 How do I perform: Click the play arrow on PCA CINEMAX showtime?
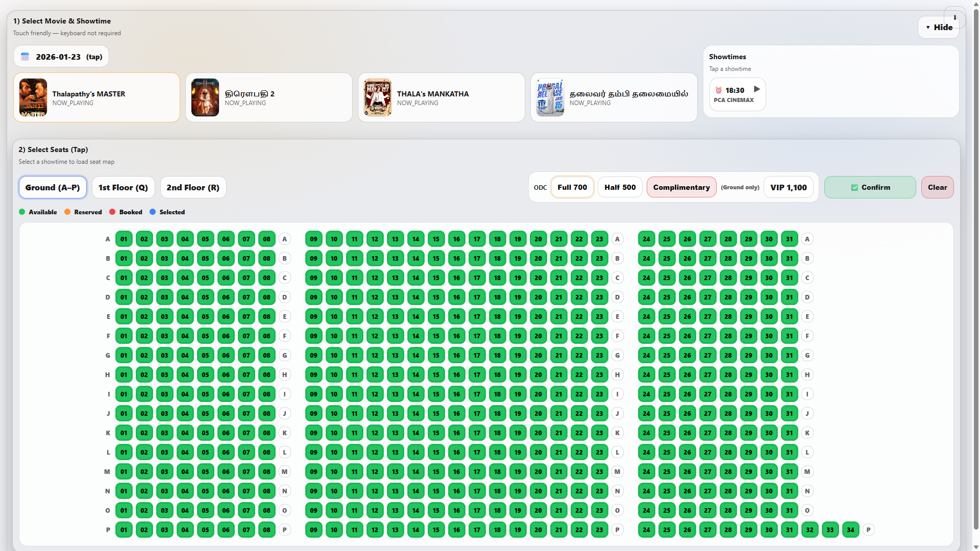pyautogui.click(x=757, y=89)
